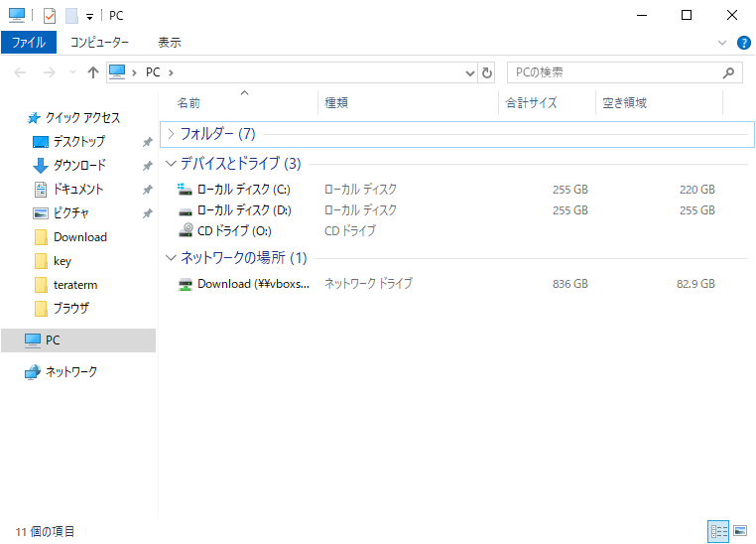
Task: Click the chevron after PC in breadcrumb
Action: [x=171, y=72]
